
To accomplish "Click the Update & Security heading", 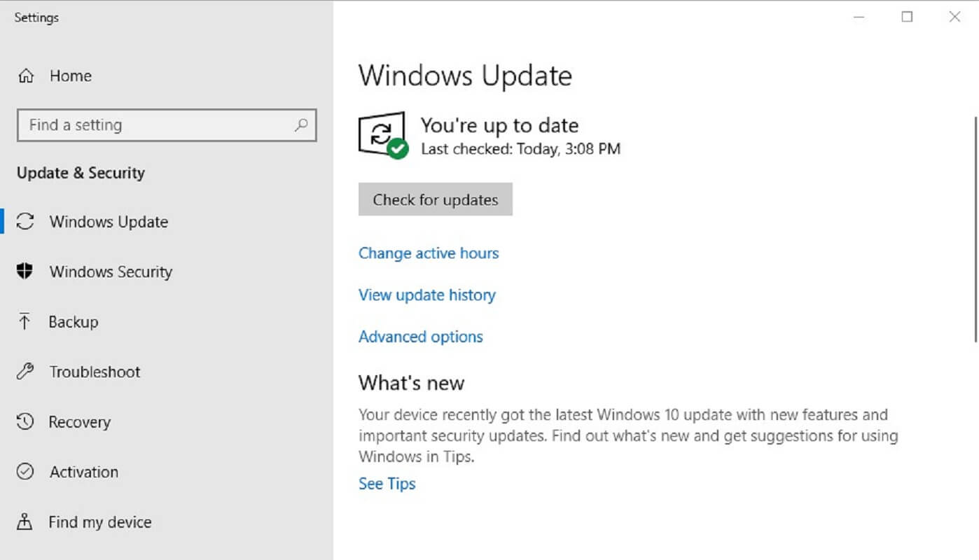I will (81, 173).
